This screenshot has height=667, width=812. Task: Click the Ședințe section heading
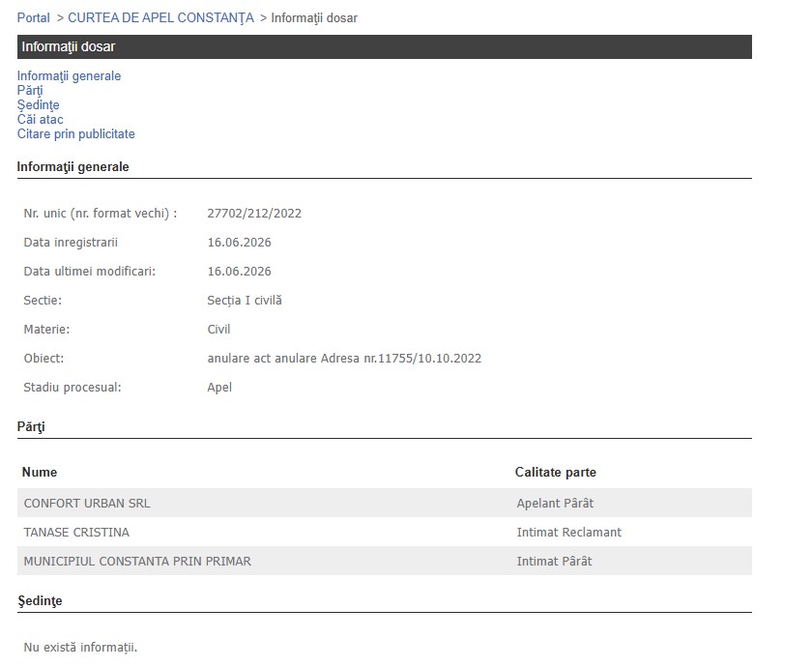[40, 600]
